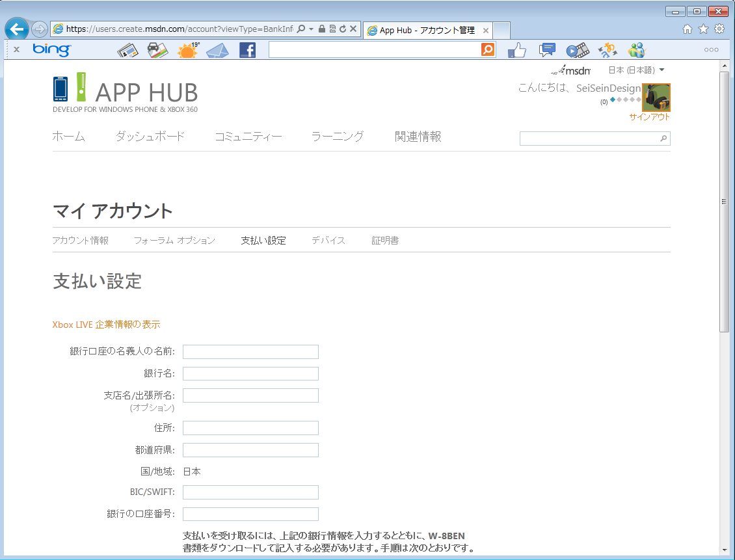Click the 銀行口座の名義人の名前 input field
Screen dimensions: 735x560
251,352
